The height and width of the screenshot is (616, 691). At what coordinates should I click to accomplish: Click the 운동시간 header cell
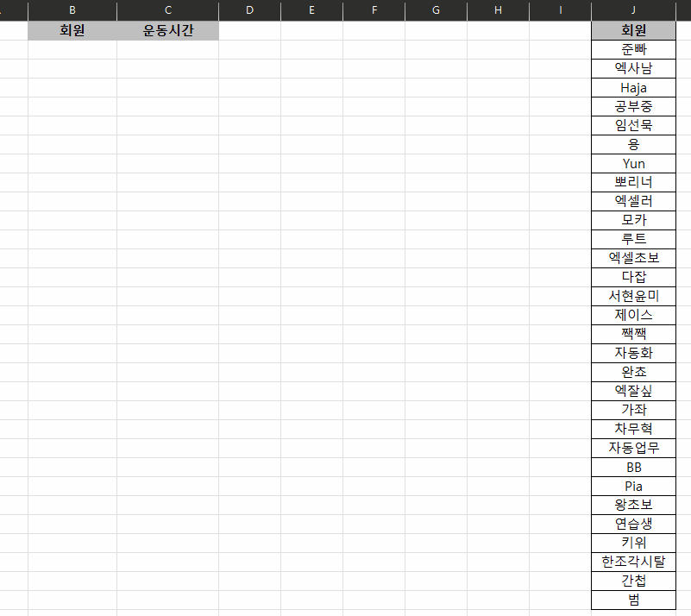(168, 30)
